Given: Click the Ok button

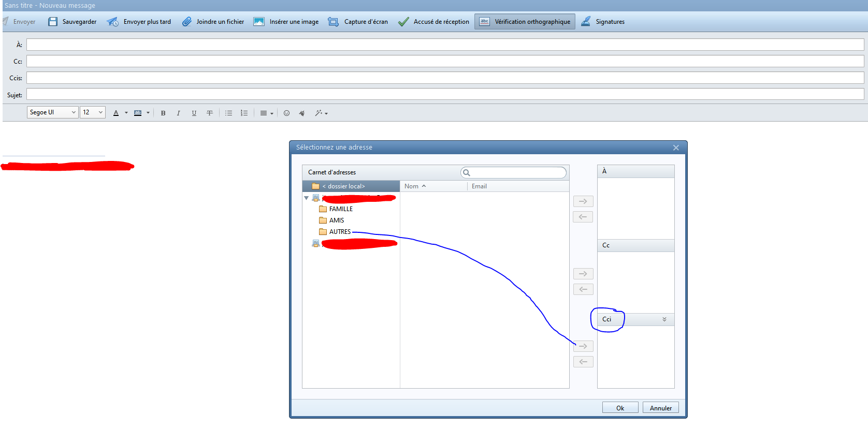Looking at the screenshot, I should point(620,408).
